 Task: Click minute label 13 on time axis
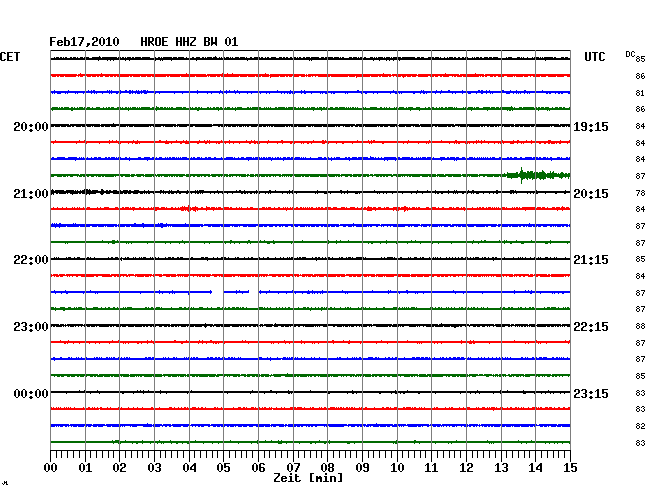click(501, 468)
